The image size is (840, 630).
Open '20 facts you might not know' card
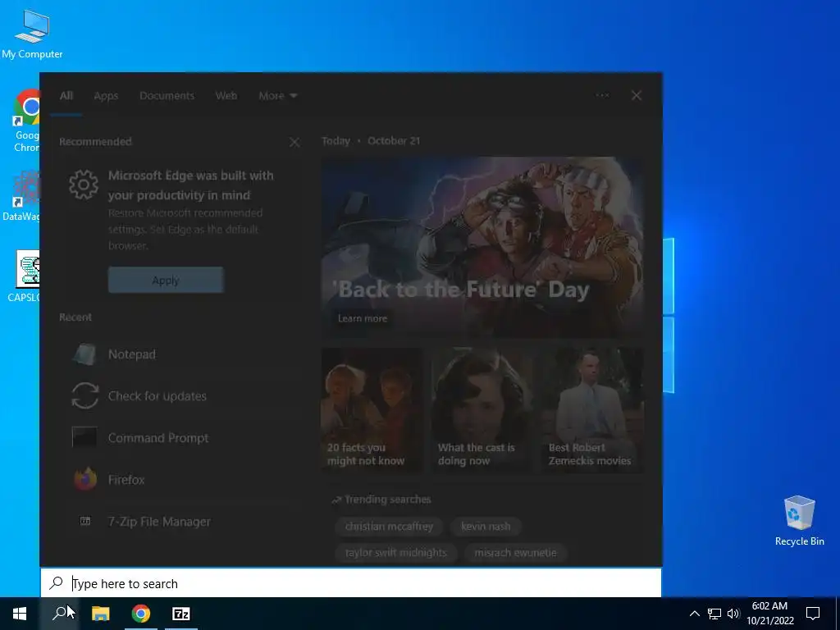(x=372, y=410)
